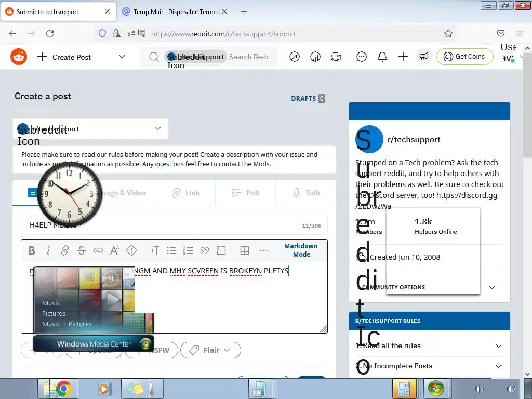
Task: Open Chrome from the taskbar
Action: (63, 389)
